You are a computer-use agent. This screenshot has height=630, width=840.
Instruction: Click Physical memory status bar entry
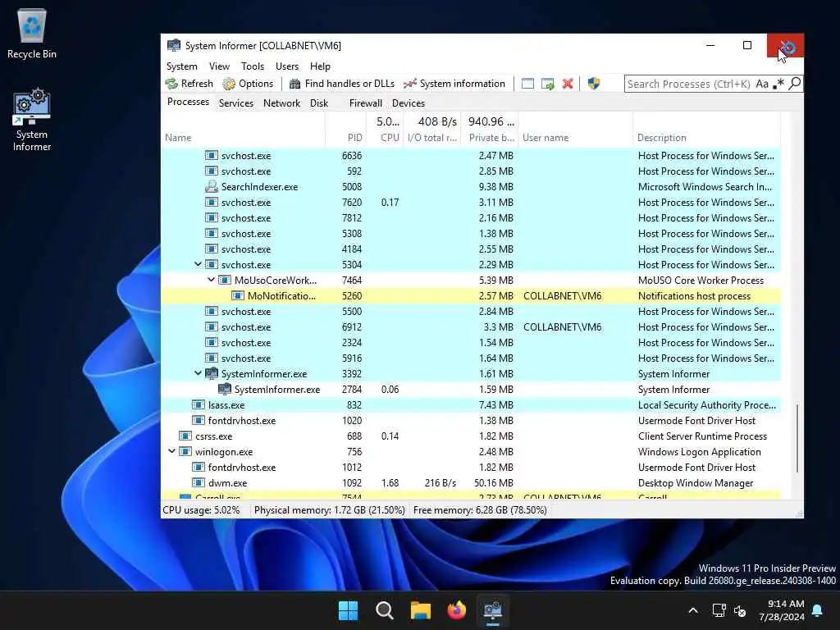(x=329, y=510)
